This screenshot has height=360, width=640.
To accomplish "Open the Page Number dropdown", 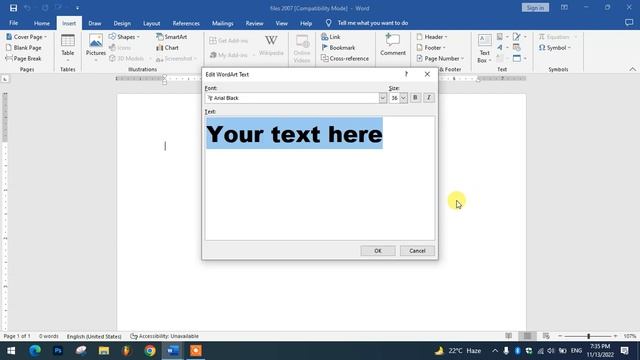I will coord(440,58).
